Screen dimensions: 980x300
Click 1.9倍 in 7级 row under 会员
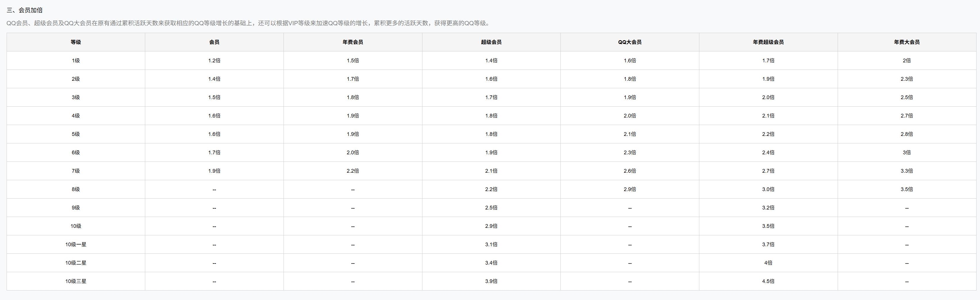pyautogui.click(x=214, y=171)
